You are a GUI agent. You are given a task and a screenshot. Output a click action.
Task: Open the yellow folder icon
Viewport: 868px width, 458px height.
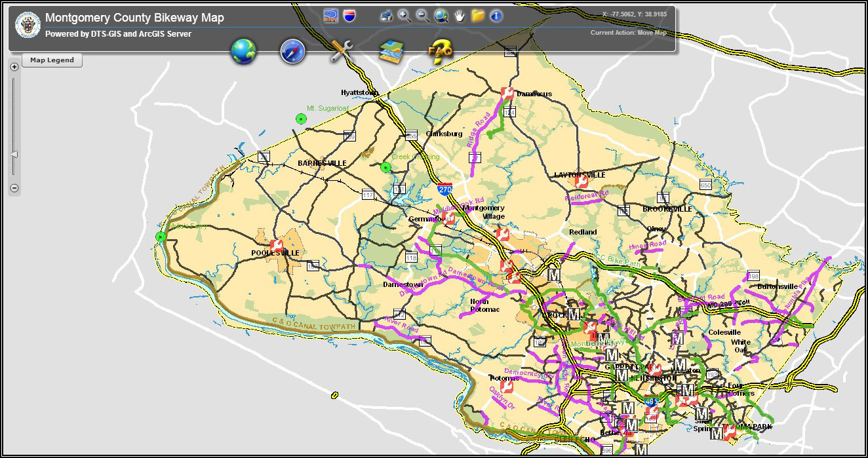pyautogui.click(x=478, y=16)
